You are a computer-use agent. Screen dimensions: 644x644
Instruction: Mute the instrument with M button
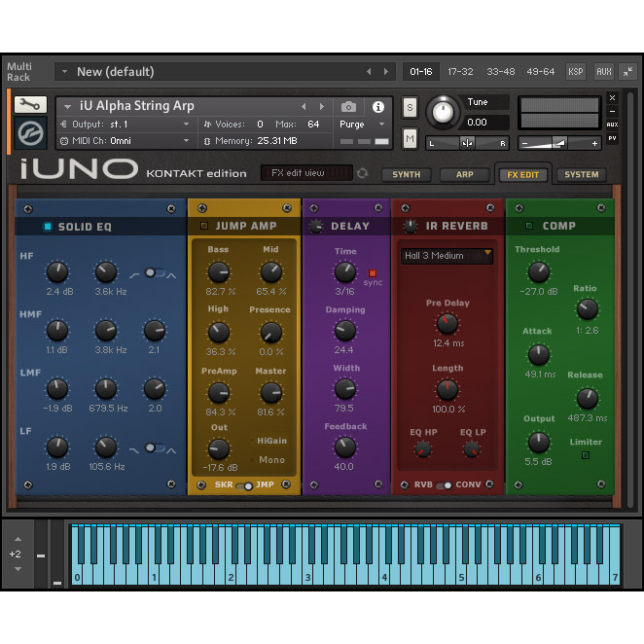(x=410, y=139)
